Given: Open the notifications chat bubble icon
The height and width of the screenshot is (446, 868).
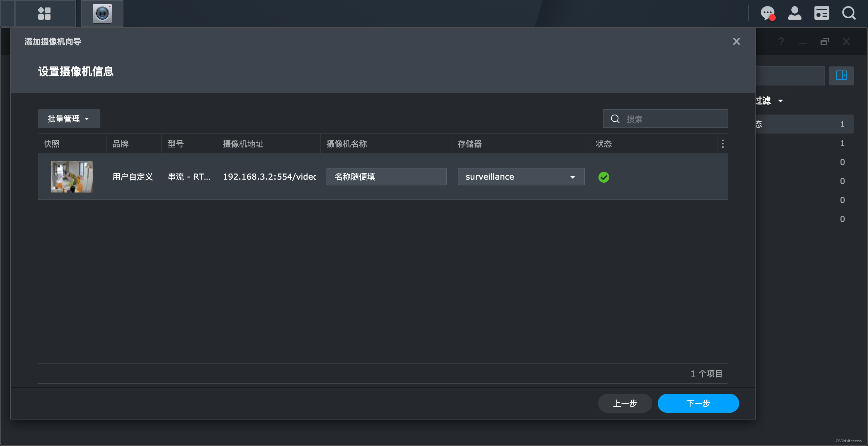Looking at the screenshot, I should (768, 14).
